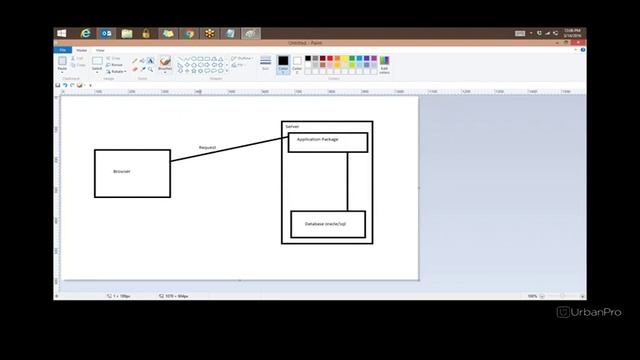The height and width of the screenshot is (360, 640).
Task: Open the Select dropdown arrow
Action: pyautogui.click(x=97, y=71)
